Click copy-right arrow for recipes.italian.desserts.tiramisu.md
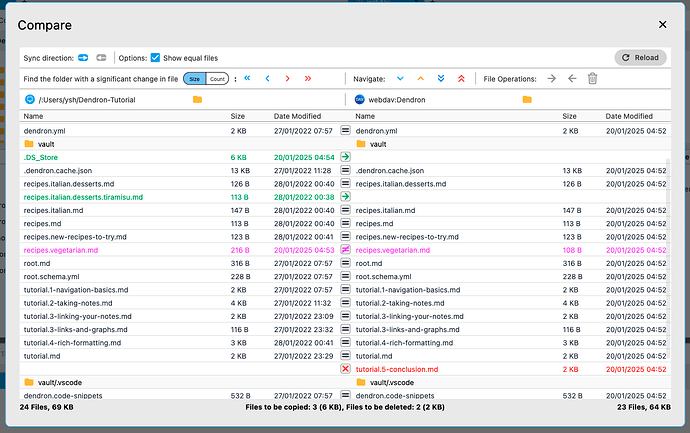Screen dimensions: 690x433 coord(345,196)
